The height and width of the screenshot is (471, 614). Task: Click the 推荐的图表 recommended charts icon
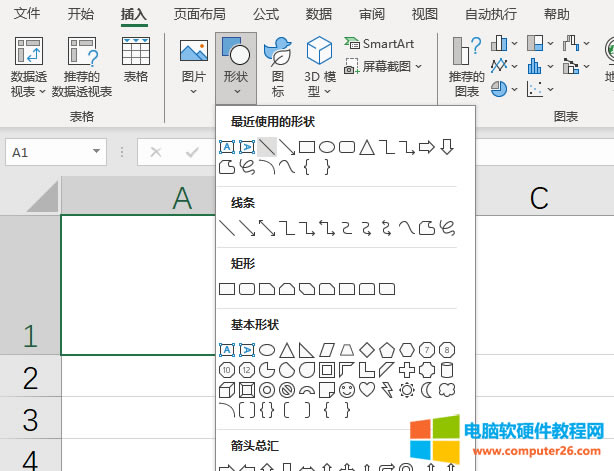(x=466, y=66)
